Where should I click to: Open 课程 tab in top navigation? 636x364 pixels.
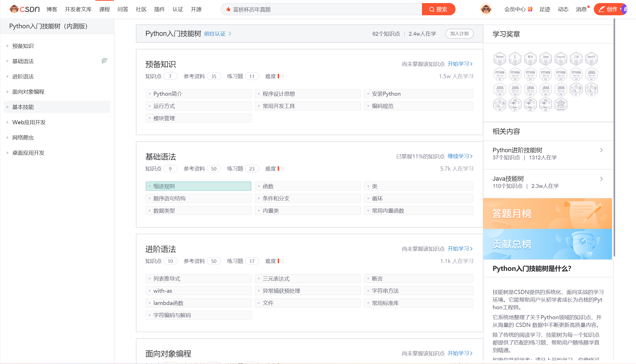tap(104, 9)
